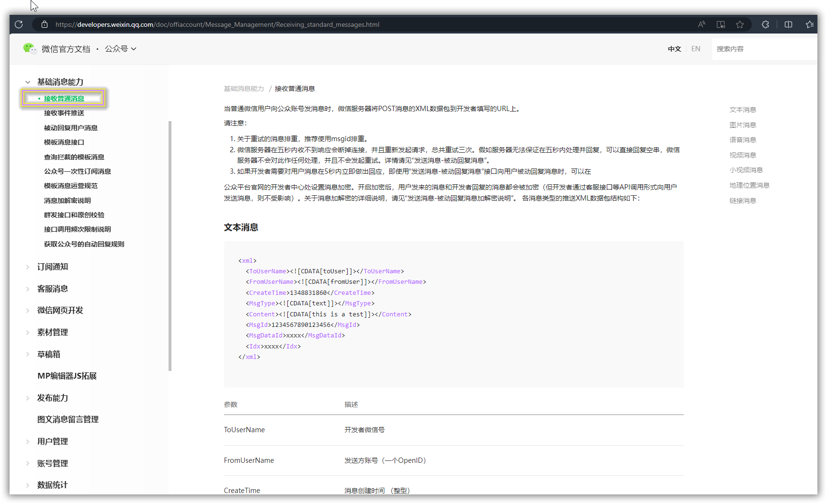Open the Read Aloud icon in address bar
This screenshot has height=504, width=827.
pyautogui.click(x=702, y=24)
